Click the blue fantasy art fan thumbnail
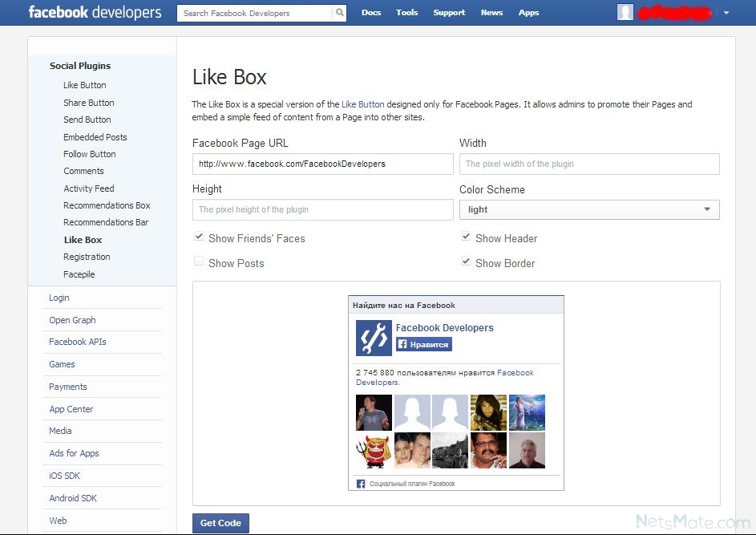 (x=527, y=412)
